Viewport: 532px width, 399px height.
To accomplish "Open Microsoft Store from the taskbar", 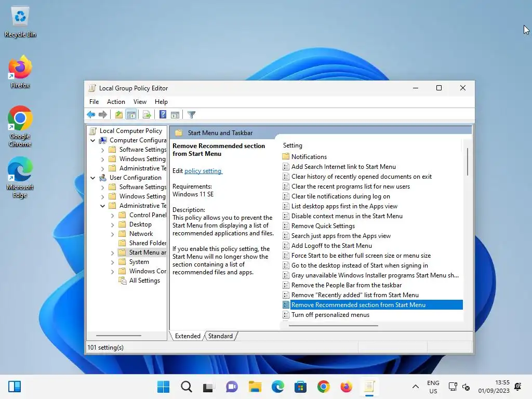I will pos(301,387).
